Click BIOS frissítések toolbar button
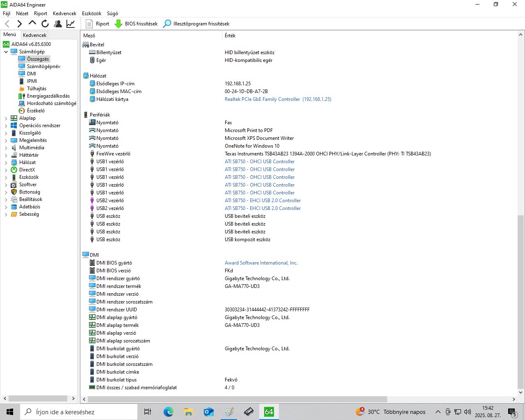 tap(136, 24)
